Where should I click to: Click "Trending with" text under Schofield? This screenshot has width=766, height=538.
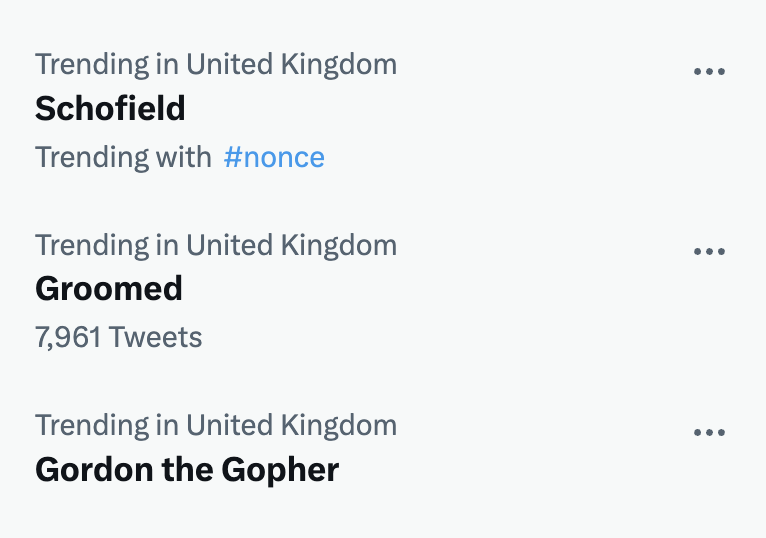[123, 157]
